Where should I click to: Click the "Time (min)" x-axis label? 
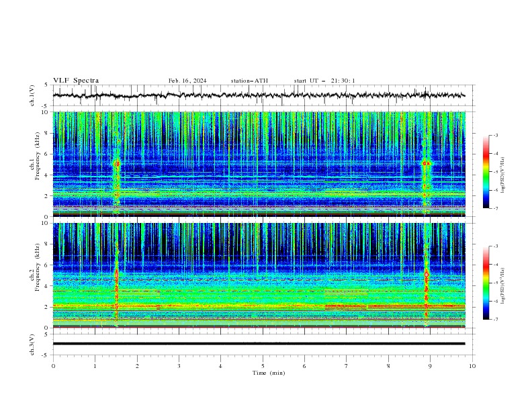269,373
